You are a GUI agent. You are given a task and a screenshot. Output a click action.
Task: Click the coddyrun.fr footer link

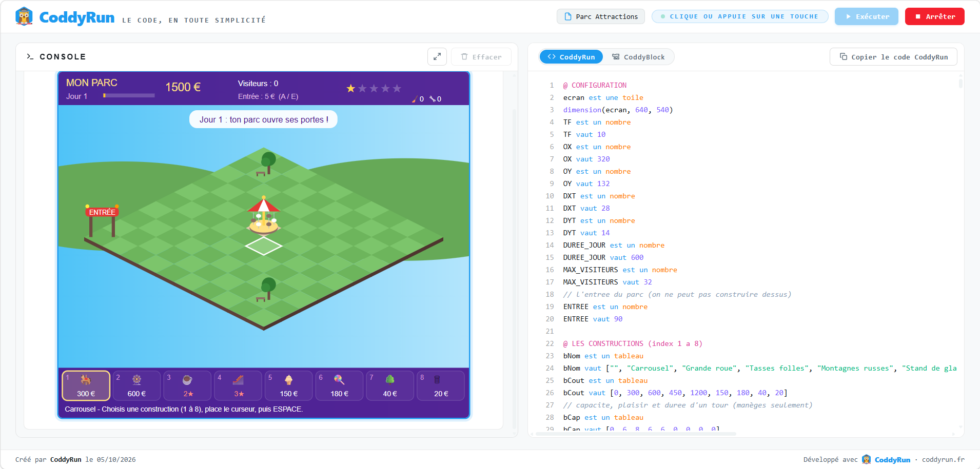[x=943, y=459]
